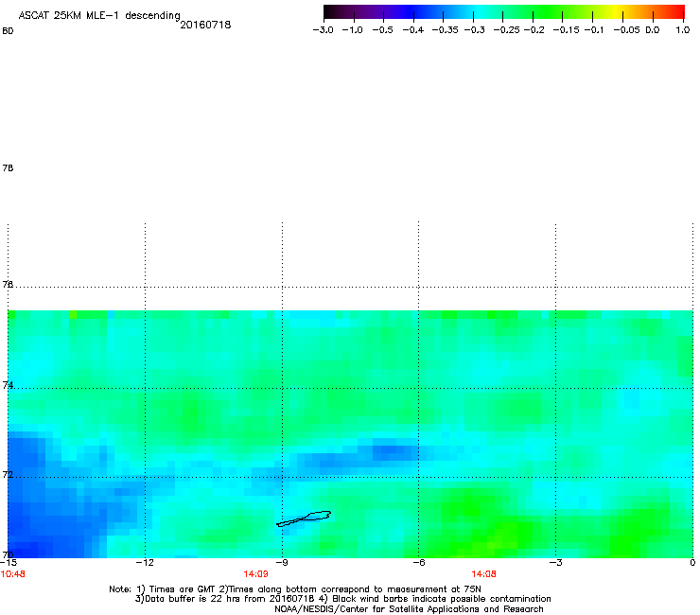This screenshot has width=700, height=615.
Task: Click the red time stamp 14:08
Action: pos(483,574)
